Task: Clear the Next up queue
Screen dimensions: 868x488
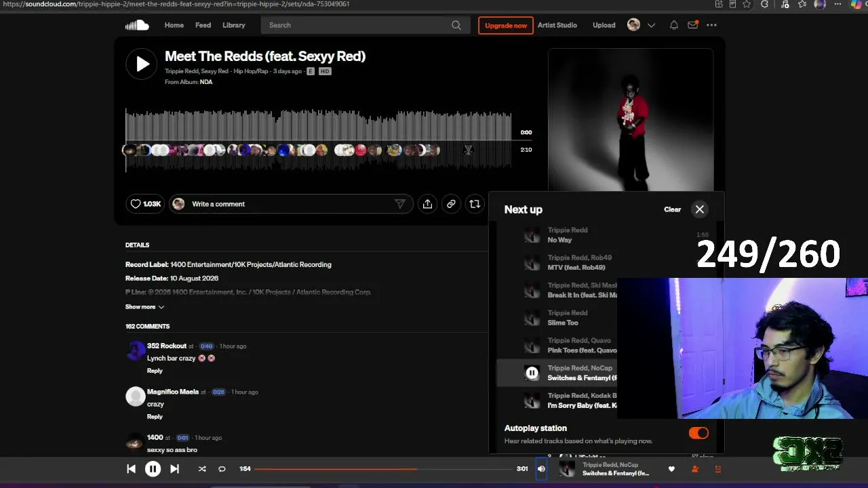Action: [673, 209]
